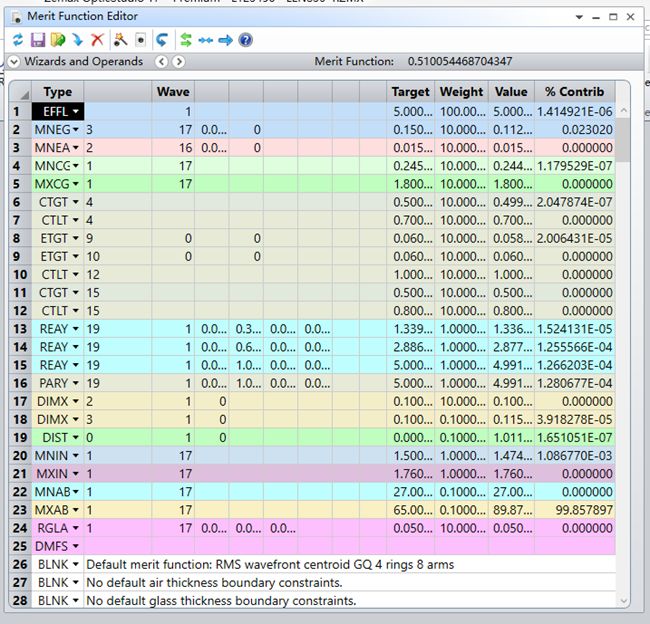This screenshot has width=650, height=624.
Task: Open the window options dropdown arrow in title bar
Action: coord(578,17)
